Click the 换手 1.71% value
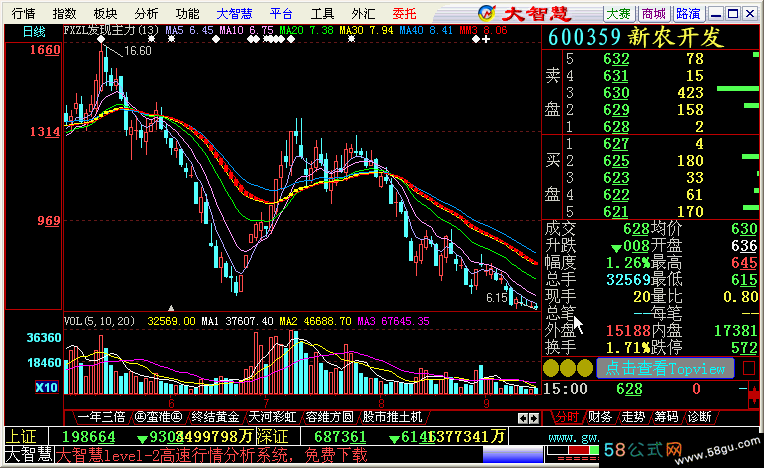The width and height of the screenshot is (764, 468). (628, 348)
